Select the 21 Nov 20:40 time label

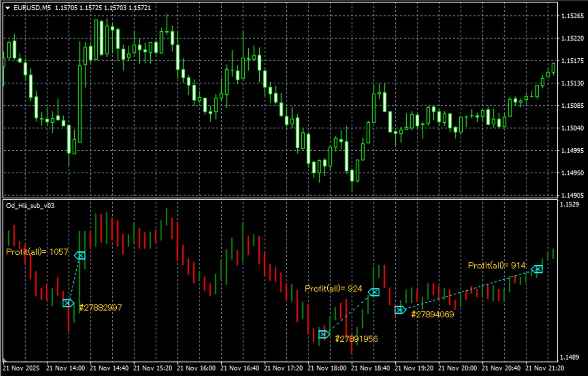coord(501,368)
